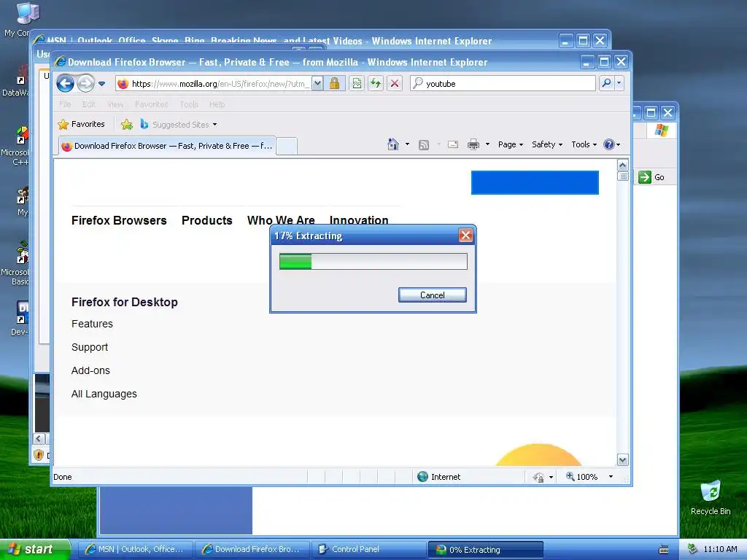The image size is (747, 560).
Task: Open the Suggested Sites dropdown
Action: click(179, 124)
